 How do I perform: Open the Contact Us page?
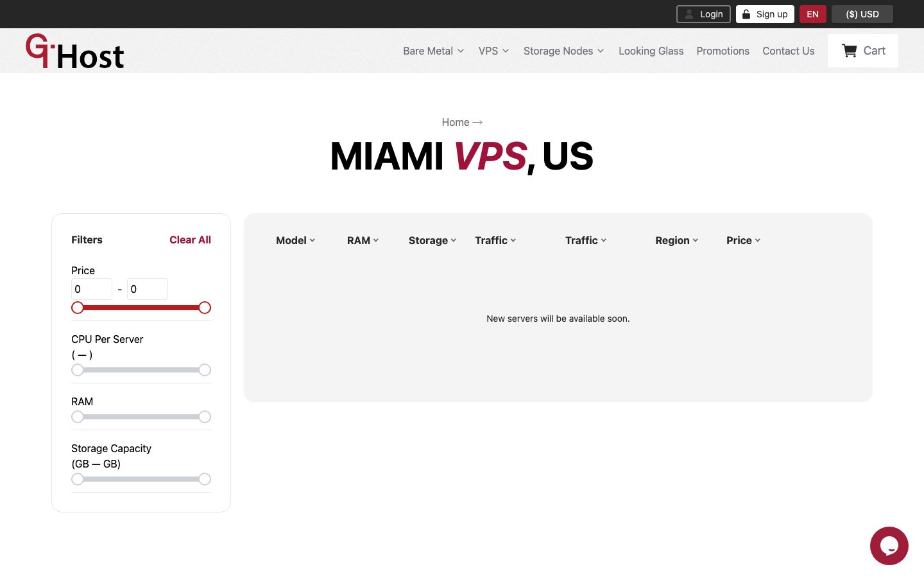pos(789,51)
